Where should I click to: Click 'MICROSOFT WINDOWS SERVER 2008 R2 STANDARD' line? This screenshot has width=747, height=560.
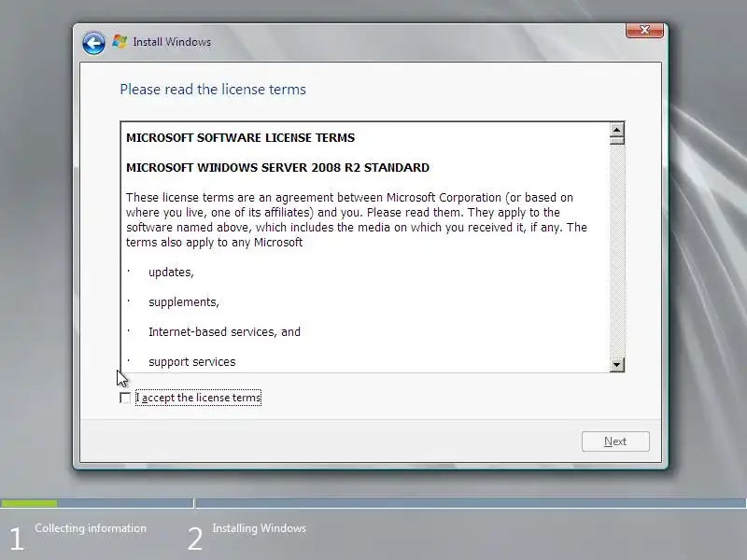pos(277,168)
